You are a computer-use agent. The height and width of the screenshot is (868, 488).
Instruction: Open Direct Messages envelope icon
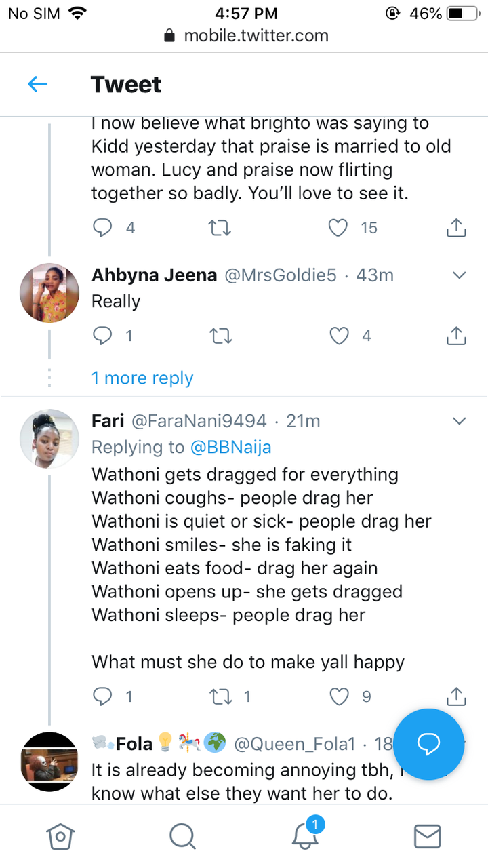coord(427,836)
